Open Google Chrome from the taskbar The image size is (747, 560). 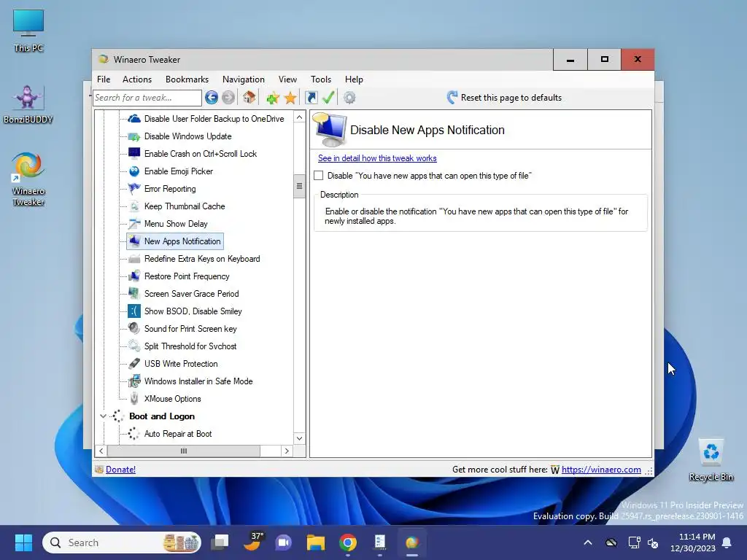coord(348,542)
